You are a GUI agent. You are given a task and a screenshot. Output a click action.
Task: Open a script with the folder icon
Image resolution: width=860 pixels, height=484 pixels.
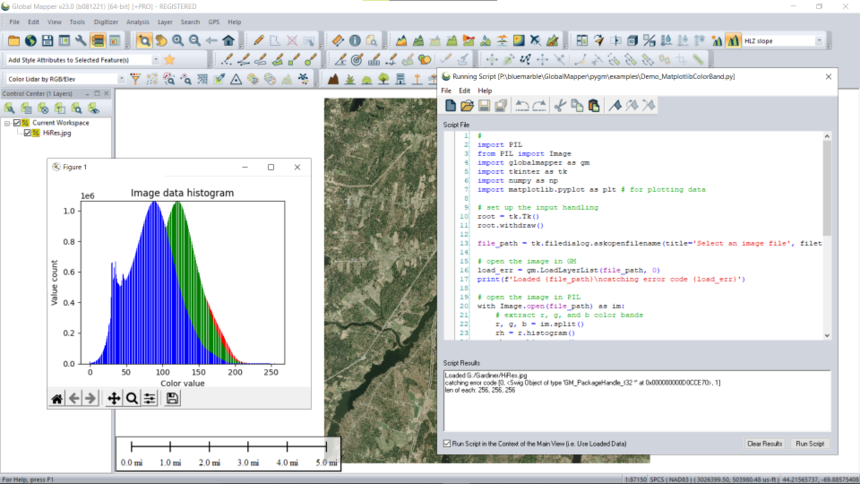click(467, 105)
